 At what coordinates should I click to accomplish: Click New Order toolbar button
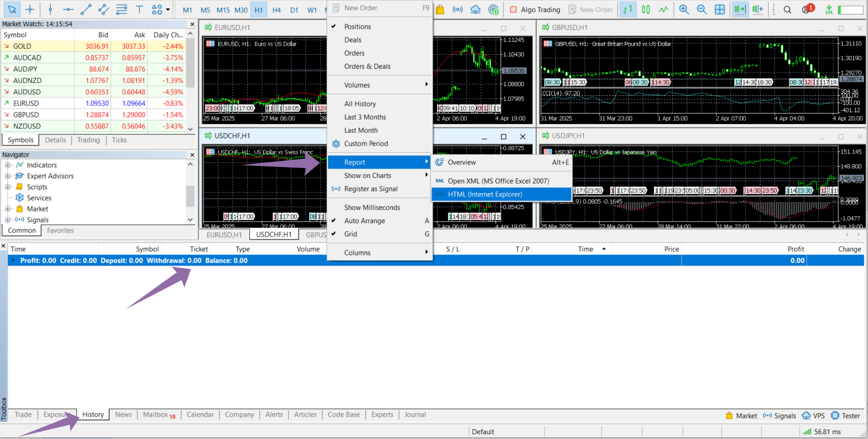coord(591,10)
